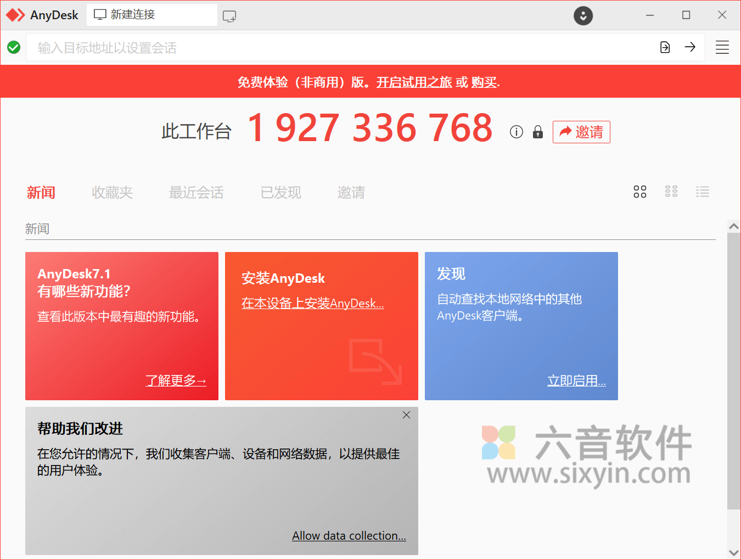Viewport: 741px width, 560px height.
Task: Open the hamburger menu
Action: click(722, 47)
